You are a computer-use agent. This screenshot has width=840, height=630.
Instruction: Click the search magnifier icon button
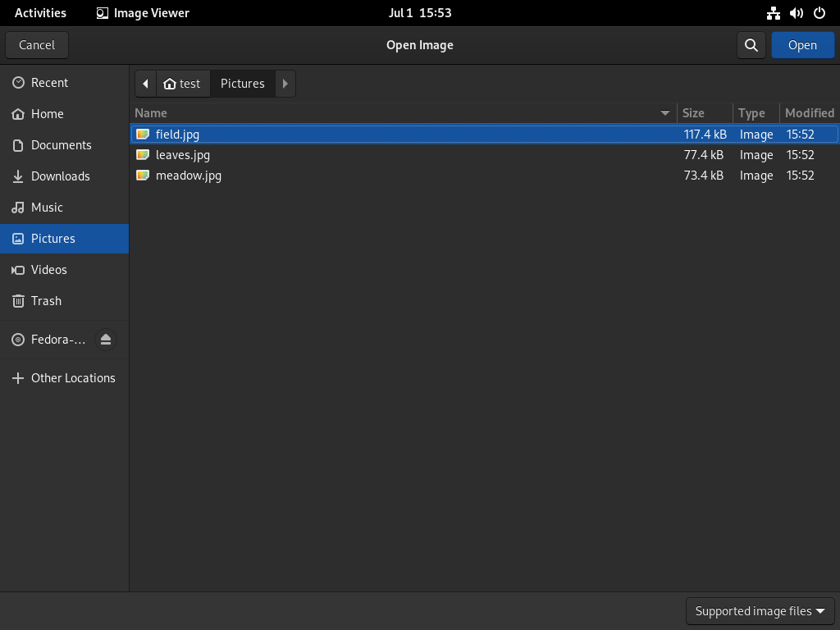[751, 45]
